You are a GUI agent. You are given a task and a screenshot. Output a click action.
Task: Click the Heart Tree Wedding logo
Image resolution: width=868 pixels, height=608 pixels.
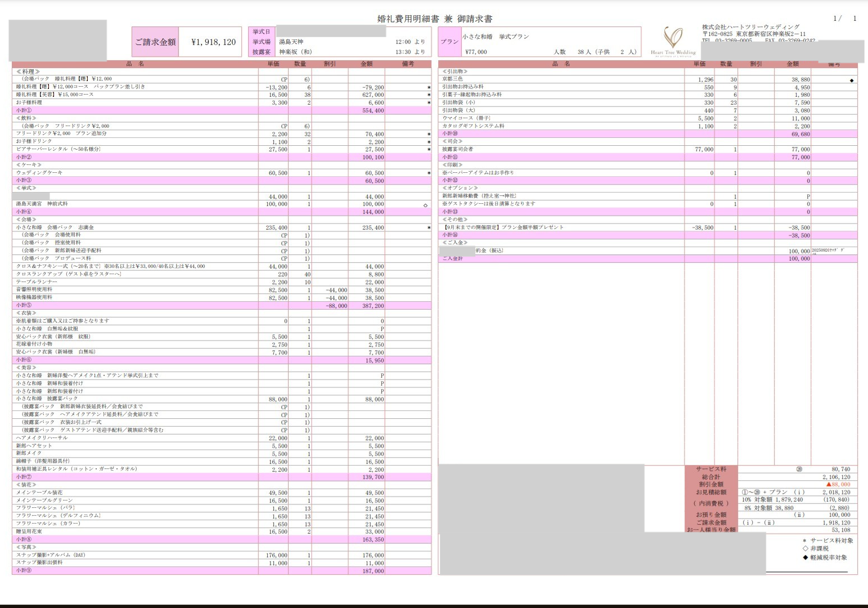point(673,41)
